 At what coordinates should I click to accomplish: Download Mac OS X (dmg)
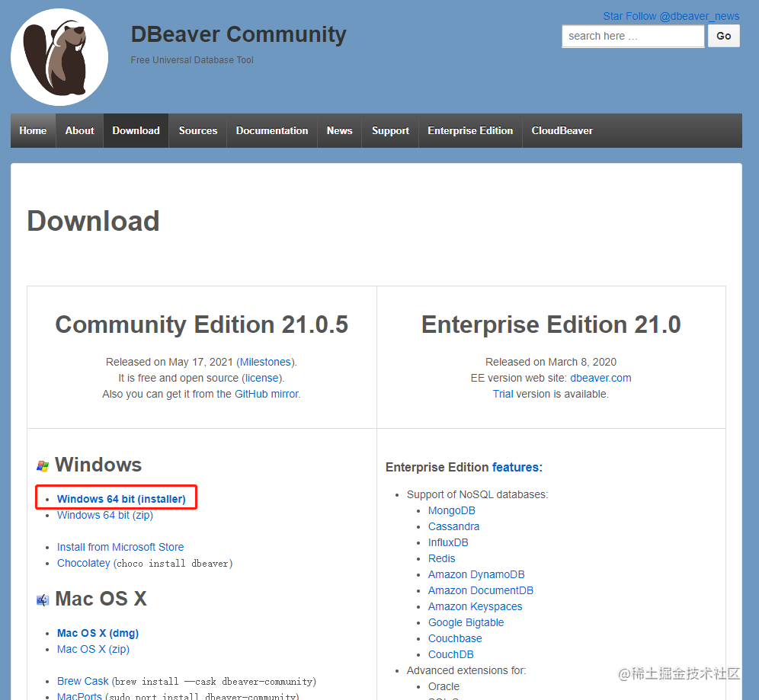click(98, 633)
